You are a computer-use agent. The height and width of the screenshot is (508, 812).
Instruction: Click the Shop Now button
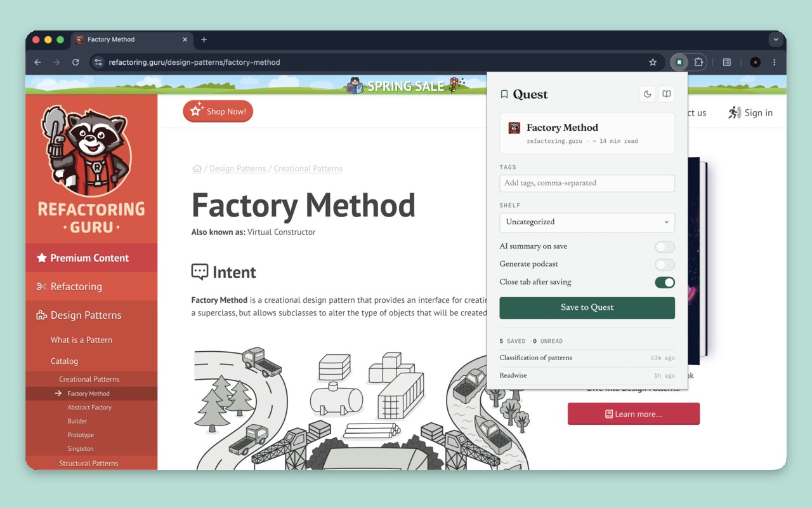coord(218,111)
